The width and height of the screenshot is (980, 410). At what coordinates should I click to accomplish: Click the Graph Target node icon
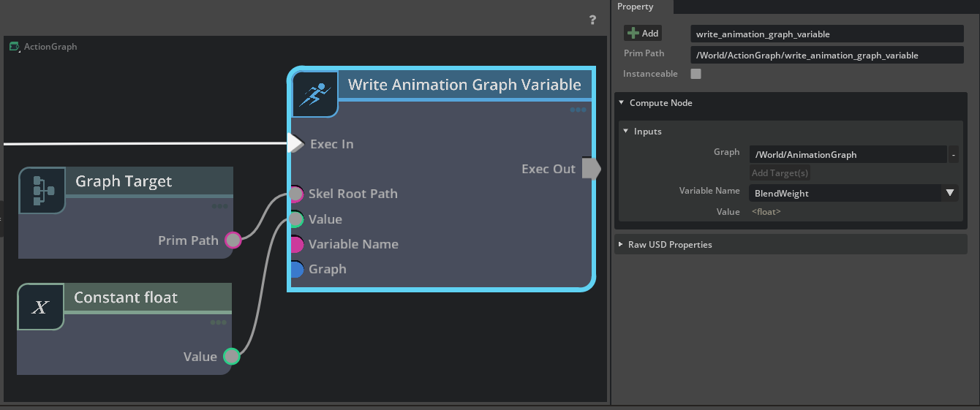[41, 190]
